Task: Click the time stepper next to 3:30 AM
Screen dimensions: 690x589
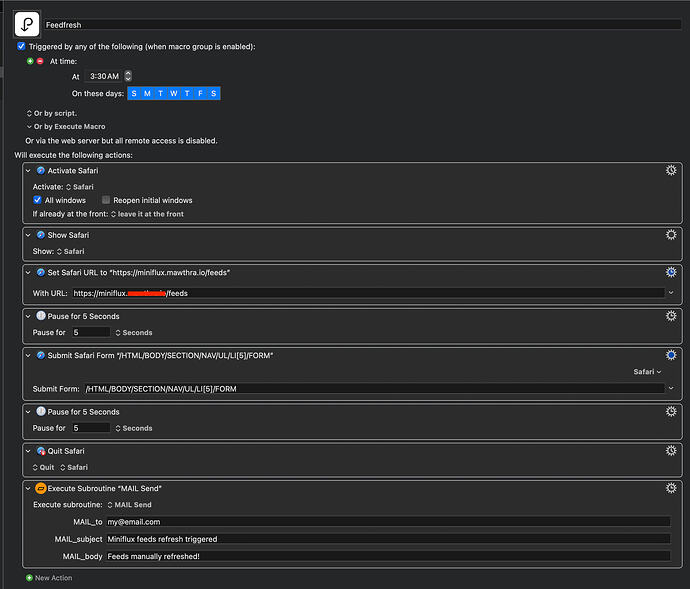Action: pyautogui.click(x=128, y=76)
